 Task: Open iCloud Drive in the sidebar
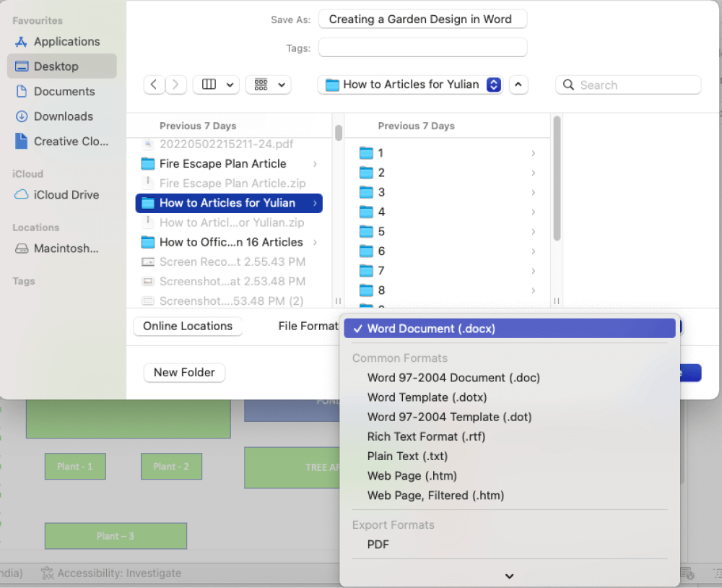coord(66,195)
